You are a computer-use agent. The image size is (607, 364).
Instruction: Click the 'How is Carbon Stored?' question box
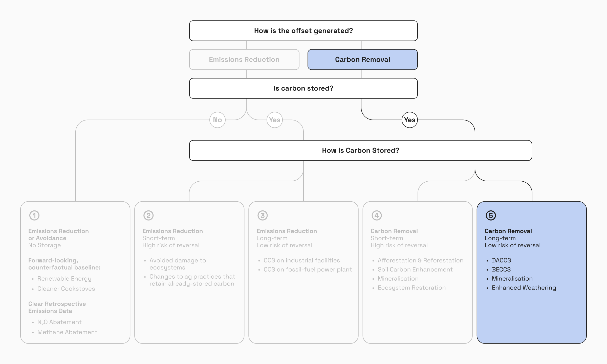[x=360, y=151]
